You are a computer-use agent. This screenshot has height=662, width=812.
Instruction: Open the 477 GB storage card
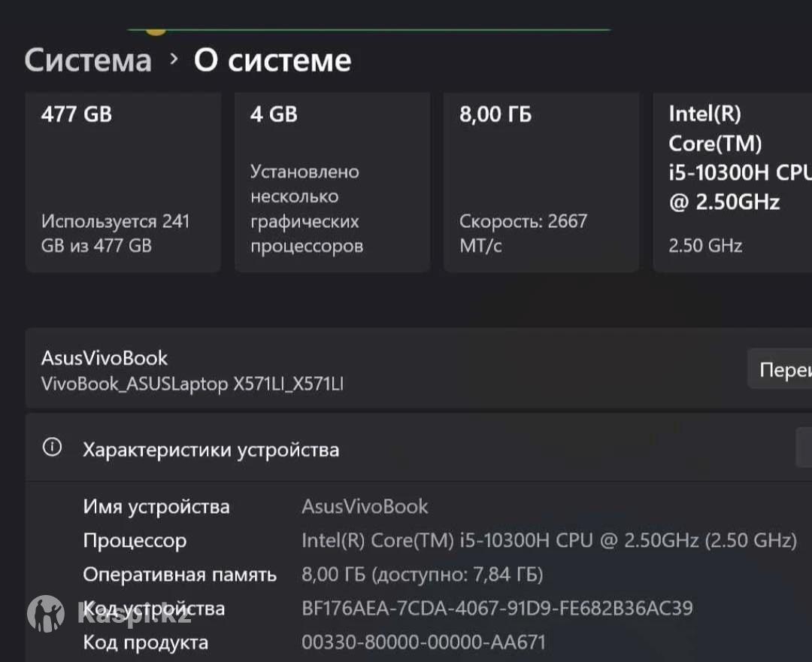(123, 181)
